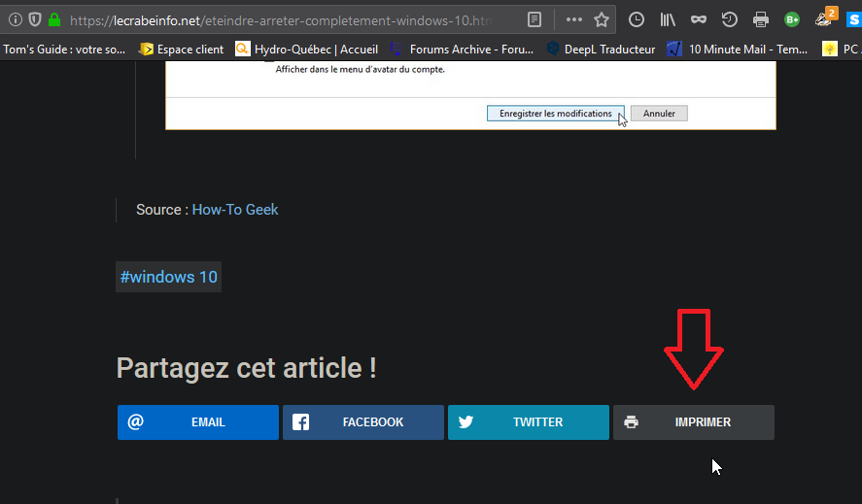Click the site information icon in the address bar

click(16, 20)
